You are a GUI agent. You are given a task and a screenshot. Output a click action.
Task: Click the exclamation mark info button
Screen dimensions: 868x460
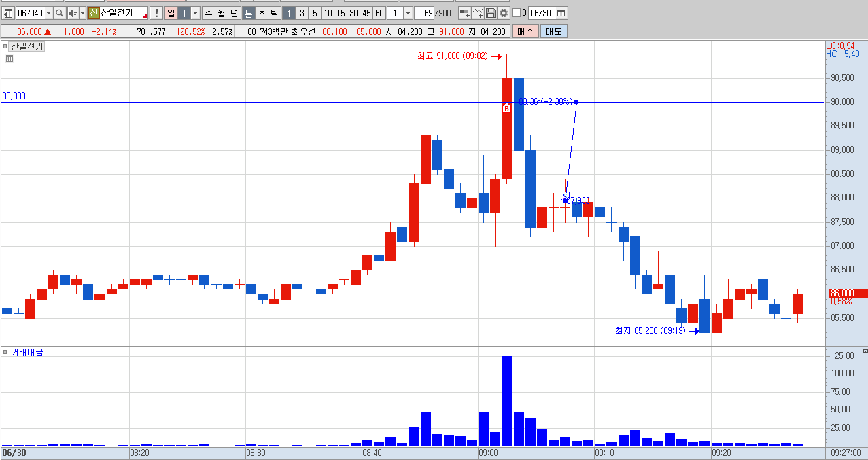156,13
